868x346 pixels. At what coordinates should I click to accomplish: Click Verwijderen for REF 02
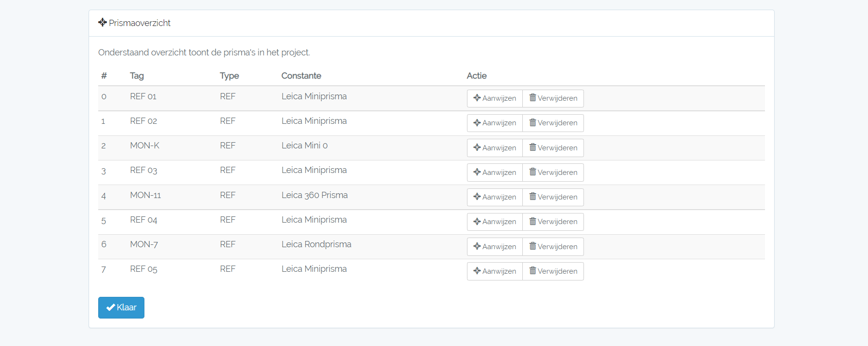tap(553, 123)
